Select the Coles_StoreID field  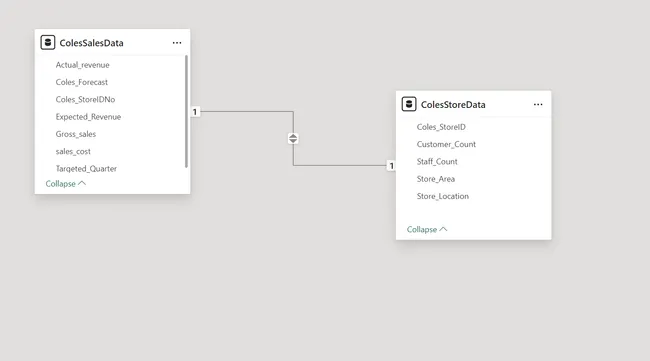[x=441, y=127]
